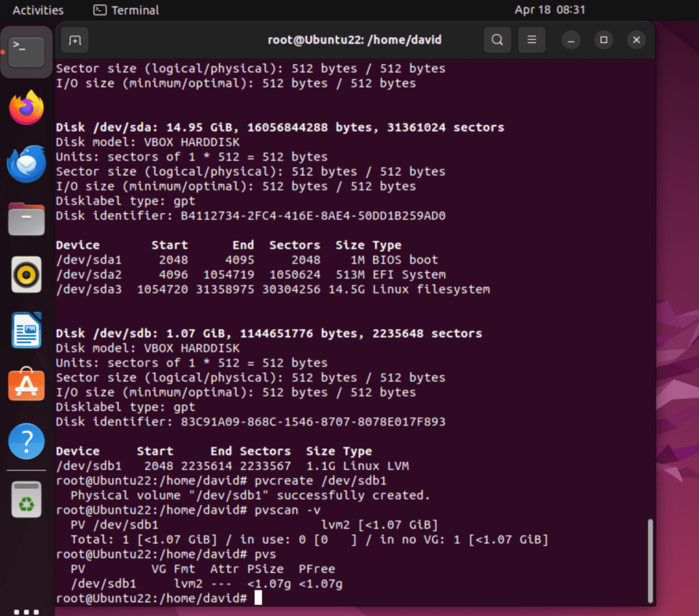Open Ubuntu Software store
Screen dimensions: 699x616
(x=27, y=386)
